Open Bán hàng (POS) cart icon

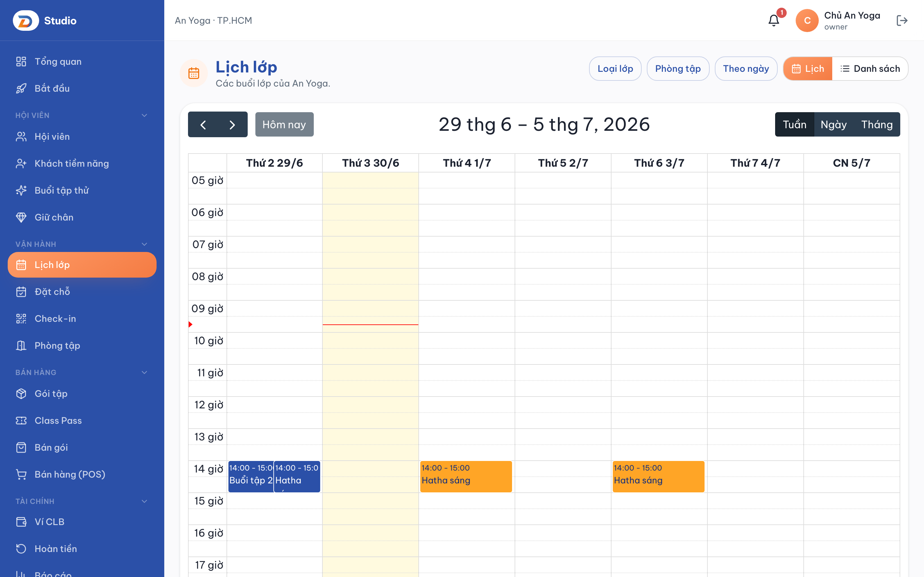[21, 474]
